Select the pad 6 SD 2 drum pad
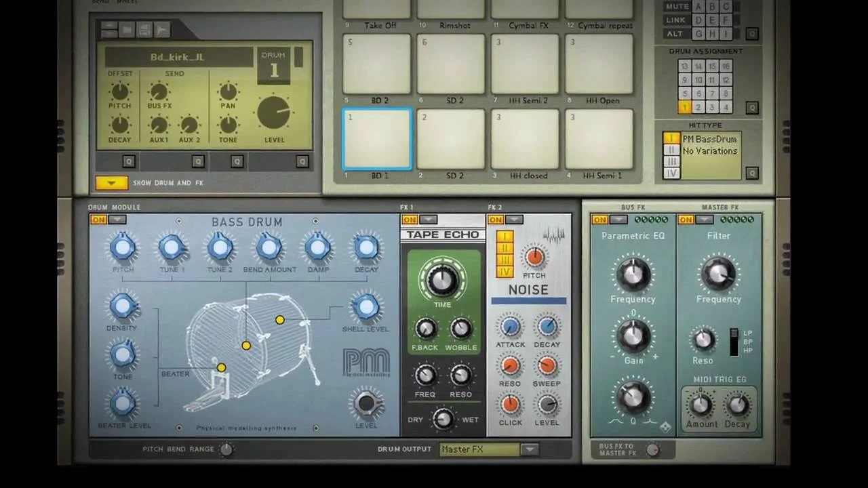The height and width of the screenshot is (488, 868). 451,64
